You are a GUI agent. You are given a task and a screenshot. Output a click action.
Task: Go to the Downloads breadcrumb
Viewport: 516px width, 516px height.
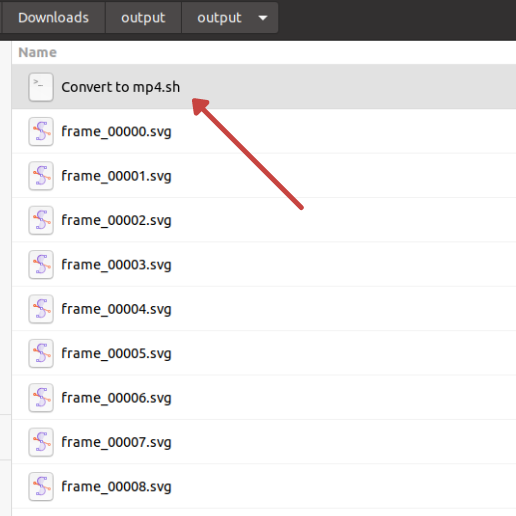[x=53, y=18]
